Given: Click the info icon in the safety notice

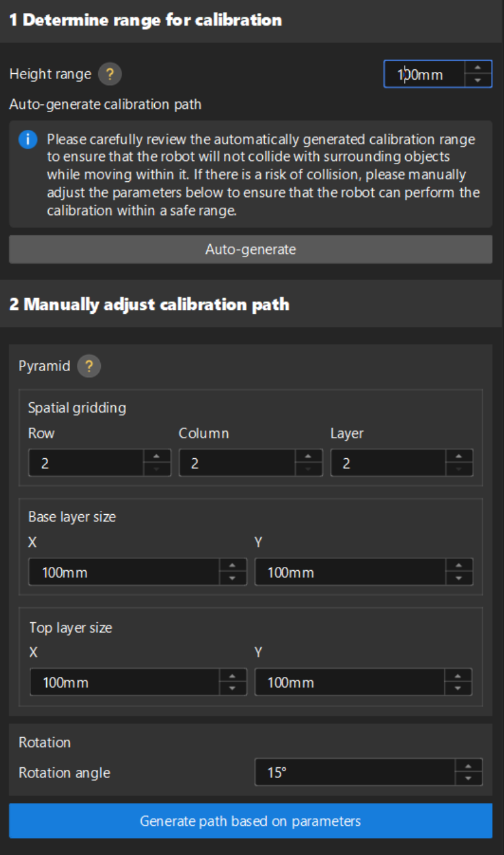Looking at the screenshot, I should (x=27, y=139).
